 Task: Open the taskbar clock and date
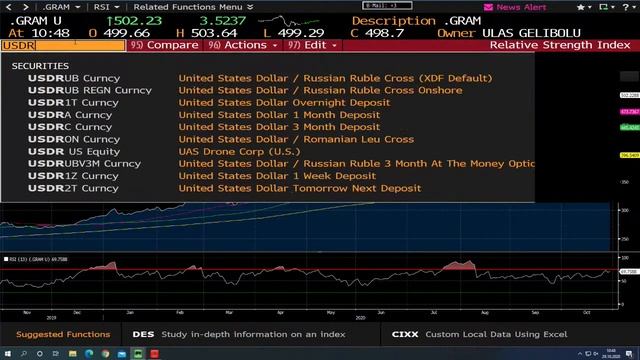tap(611, 353)
